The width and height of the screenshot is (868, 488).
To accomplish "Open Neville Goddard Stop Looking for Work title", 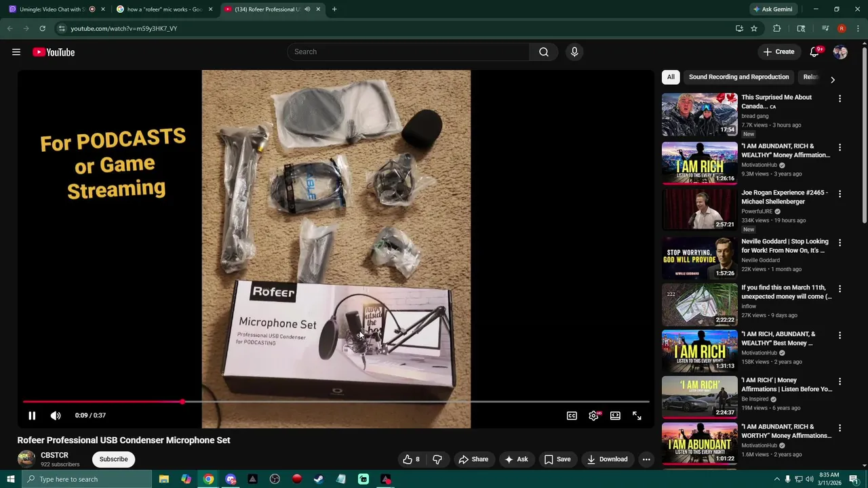I will pyautogui.click(x=785, y=246).
